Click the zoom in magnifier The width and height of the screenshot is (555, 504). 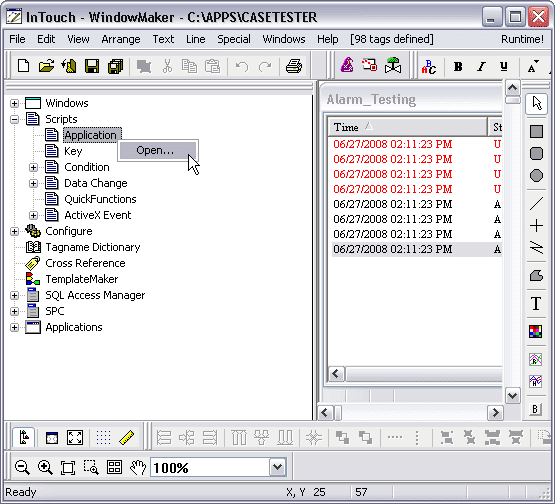(x=45, y=468)
